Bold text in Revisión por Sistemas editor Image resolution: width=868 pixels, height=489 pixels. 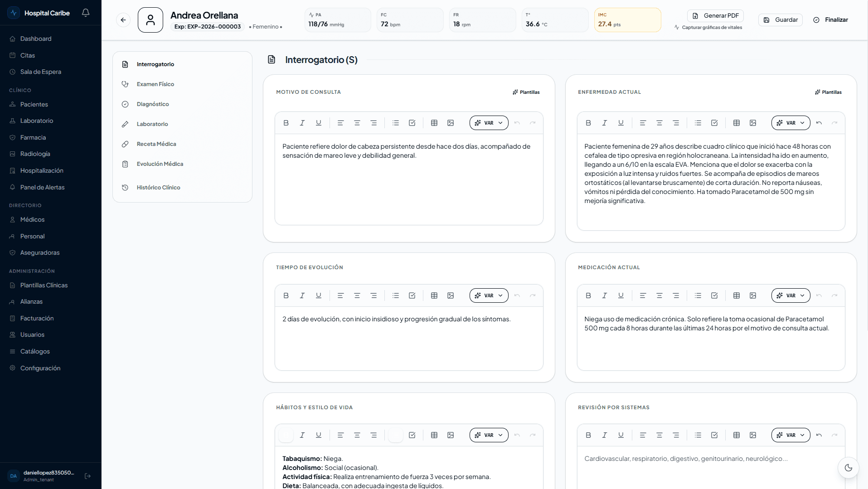(588, 435)
